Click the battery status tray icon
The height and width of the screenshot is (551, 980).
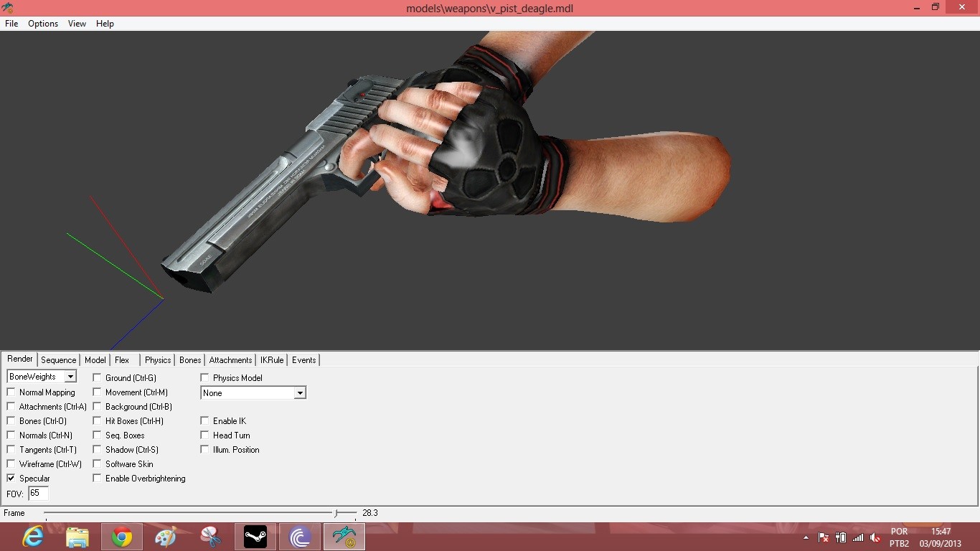pos(841,537)
